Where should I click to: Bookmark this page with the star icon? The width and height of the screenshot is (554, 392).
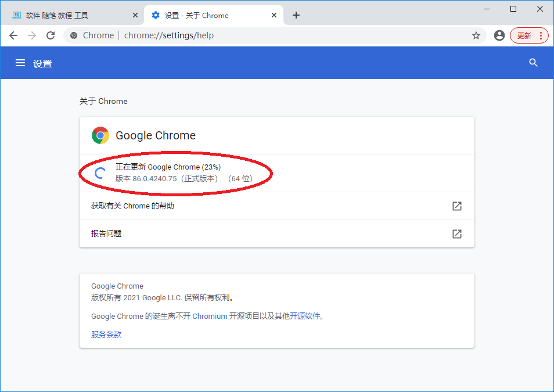[476, 35]
